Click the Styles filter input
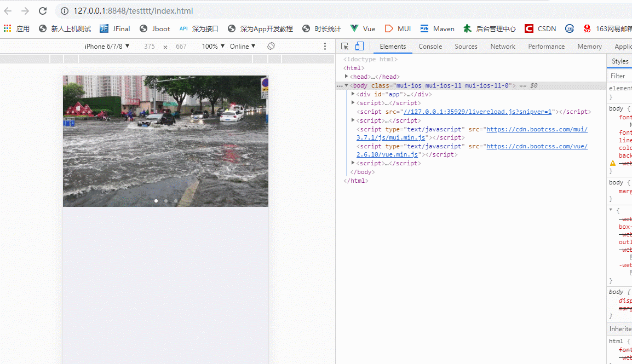The width and height of the screenshot is (632, 364). (x=620, y=76)
